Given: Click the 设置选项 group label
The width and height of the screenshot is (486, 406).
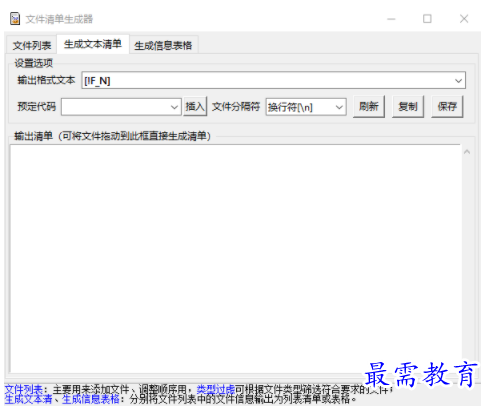Looking at the screenshot, I should [33, 63].
